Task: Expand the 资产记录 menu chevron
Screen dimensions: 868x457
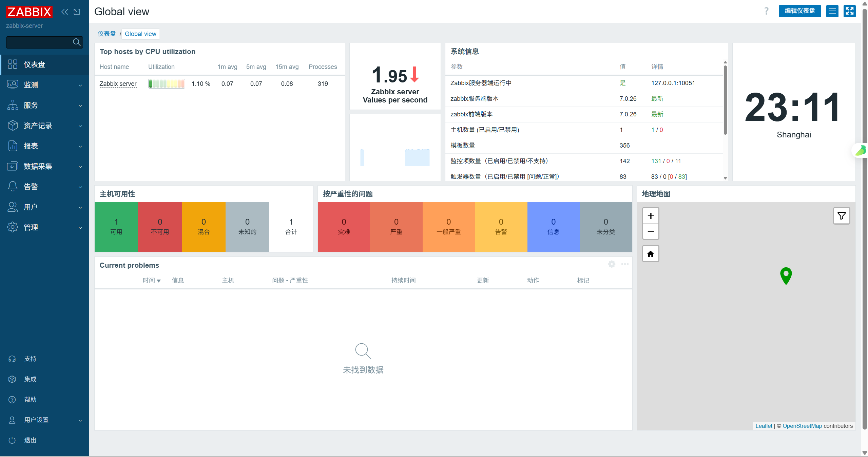Action: 80,126
